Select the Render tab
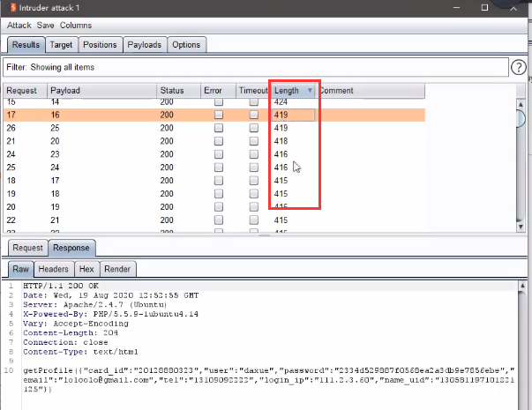 tap(116, 269)
